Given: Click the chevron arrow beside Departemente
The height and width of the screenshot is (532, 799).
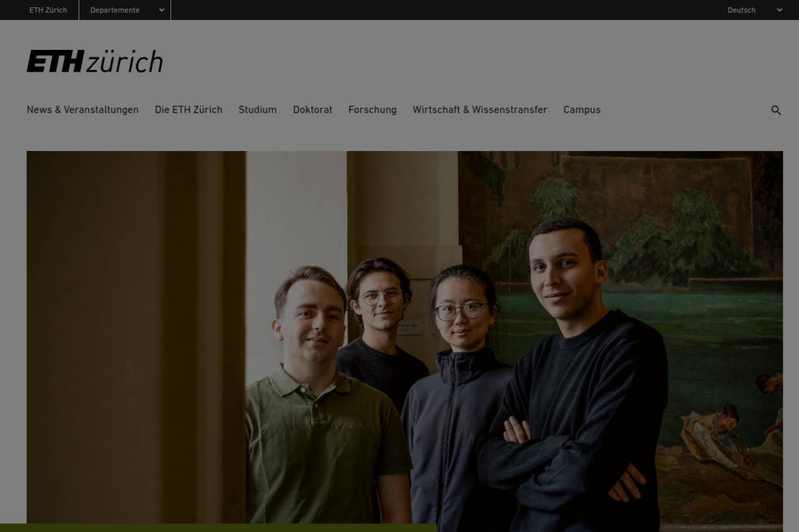Looking at the screenshot, I should 161,10.
